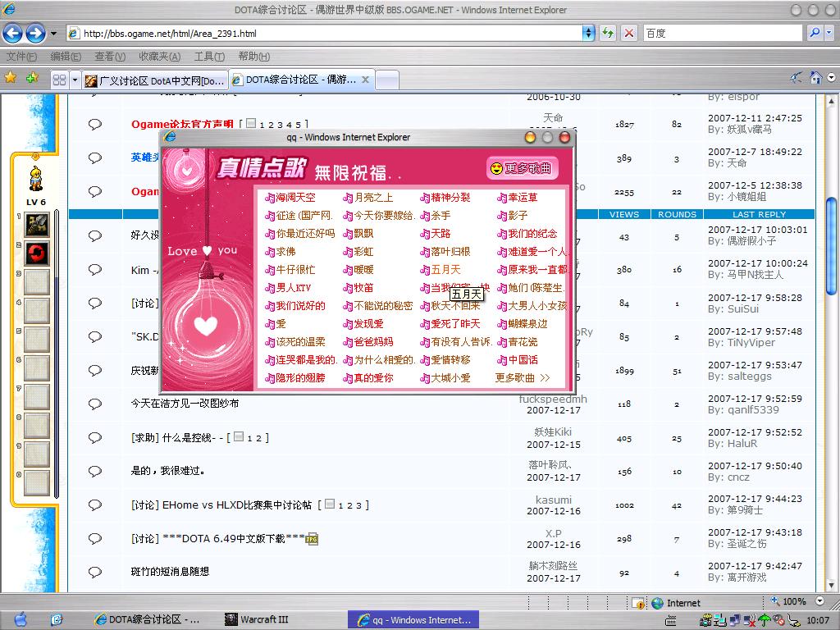This screenshot has height=630, width=840.
Task: Click the pop-up blocker status bar icon
Action: click(638, 603)
